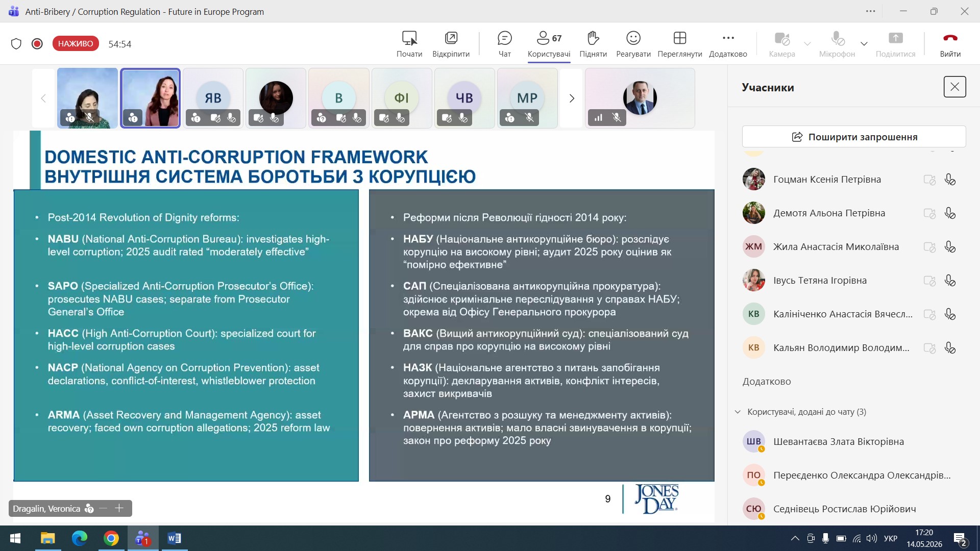980x551 pixels.
Task: Raise hand with Підняти
Action: [x=593, y=44]
